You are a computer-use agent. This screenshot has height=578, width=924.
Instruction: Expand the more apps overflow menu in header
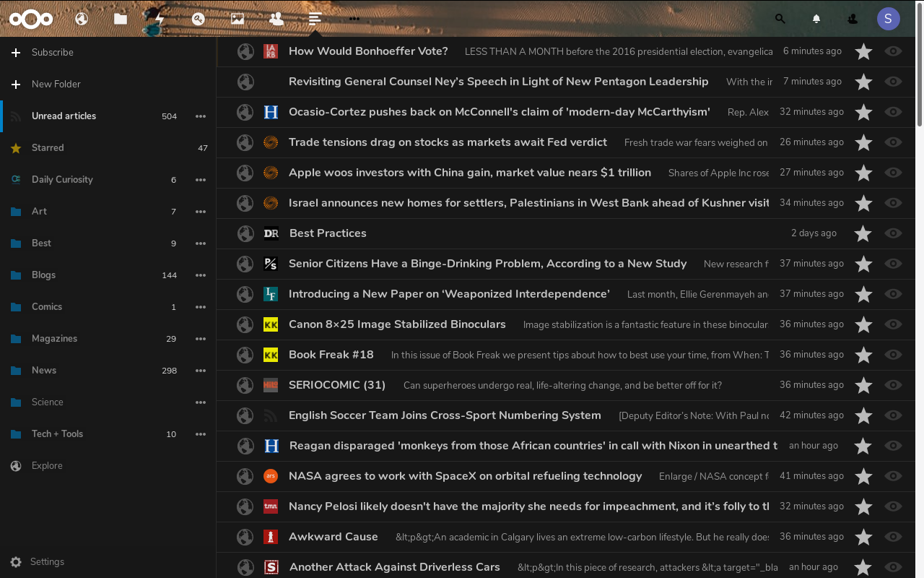pos(354,19)
